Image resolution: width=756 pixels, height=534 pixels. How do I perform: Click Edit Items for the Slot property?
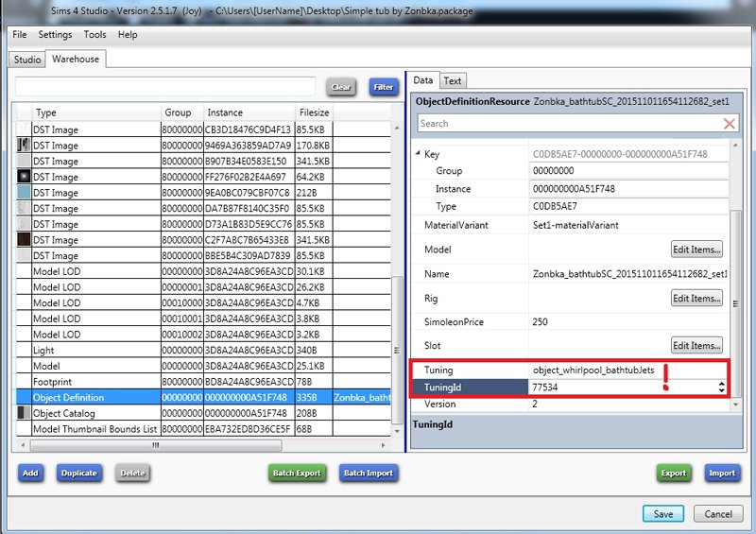pyautogui.click(x=696, y=346)
